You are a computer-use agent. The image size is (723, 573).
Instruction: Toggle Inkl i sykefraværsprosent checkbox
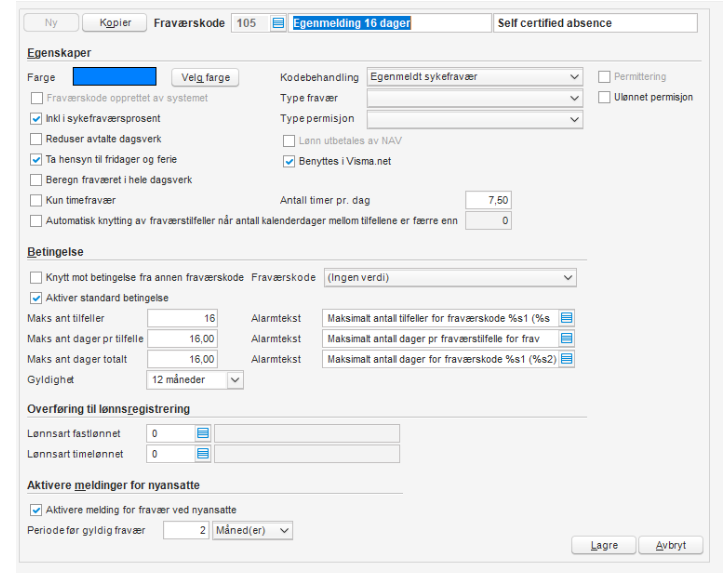tap(37, 119)
